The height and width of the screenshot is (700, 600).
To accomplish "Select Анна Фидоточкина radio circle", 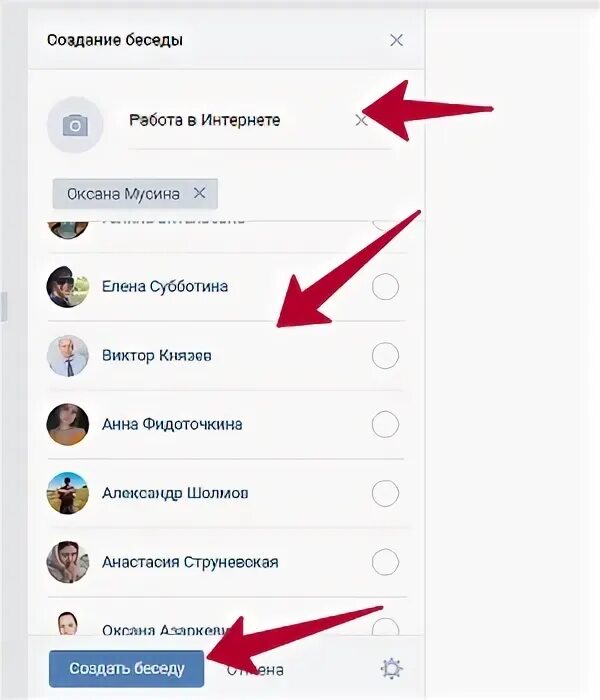I will tap(385, 425).
